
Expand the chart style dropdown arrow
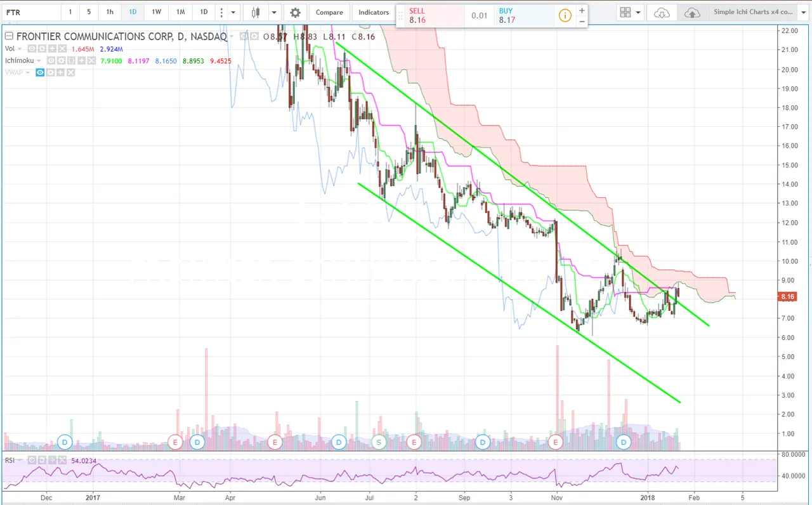[x=274, y=12]
